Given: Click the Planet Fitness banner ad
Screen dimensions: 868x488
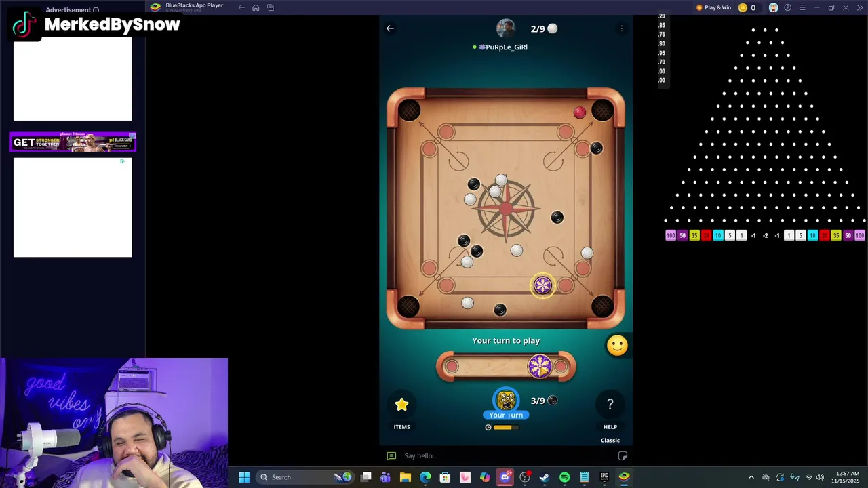Looking at the screenshot, I should click(x=73, y=142).
